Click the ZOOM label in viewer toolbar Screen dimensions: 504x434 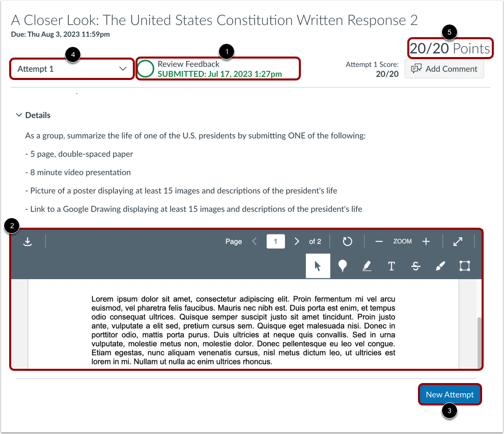tap(402, 241)
